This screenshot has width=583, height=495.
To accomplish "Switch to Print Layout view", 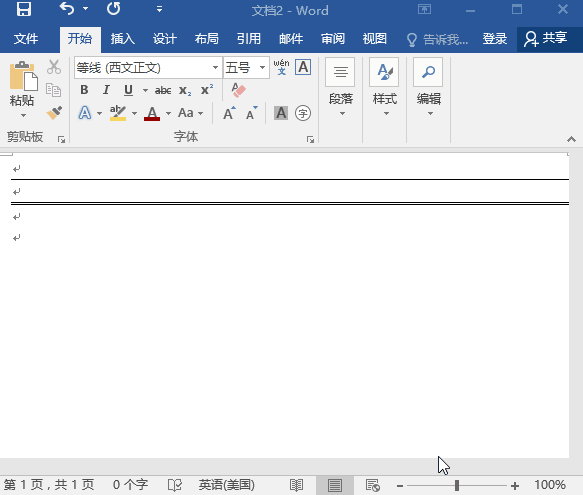I will pos(335,485).
